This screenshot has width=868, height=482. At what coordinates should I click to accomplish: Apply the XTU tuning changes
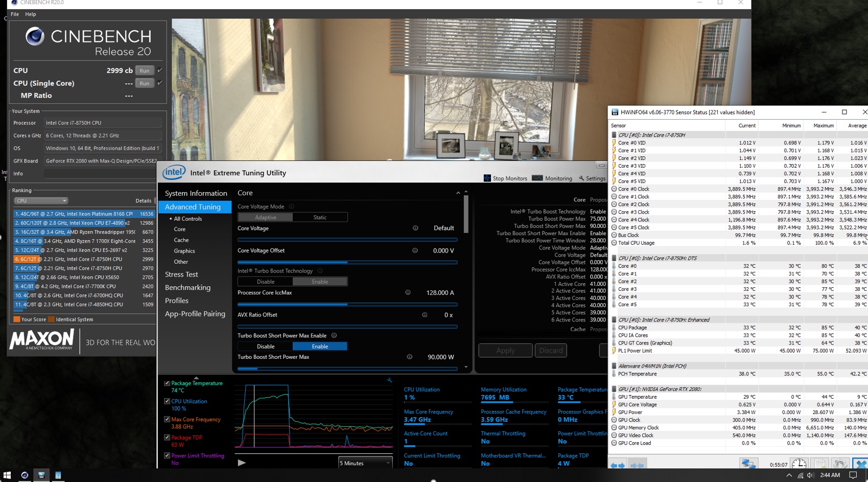coord(505,350)
